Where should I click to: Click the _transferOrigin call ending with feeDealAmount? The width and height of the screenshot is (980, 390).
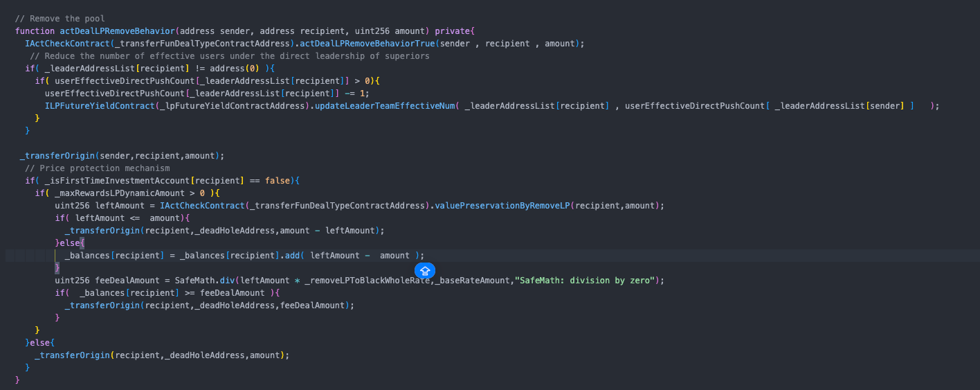[x=210, y=305]
